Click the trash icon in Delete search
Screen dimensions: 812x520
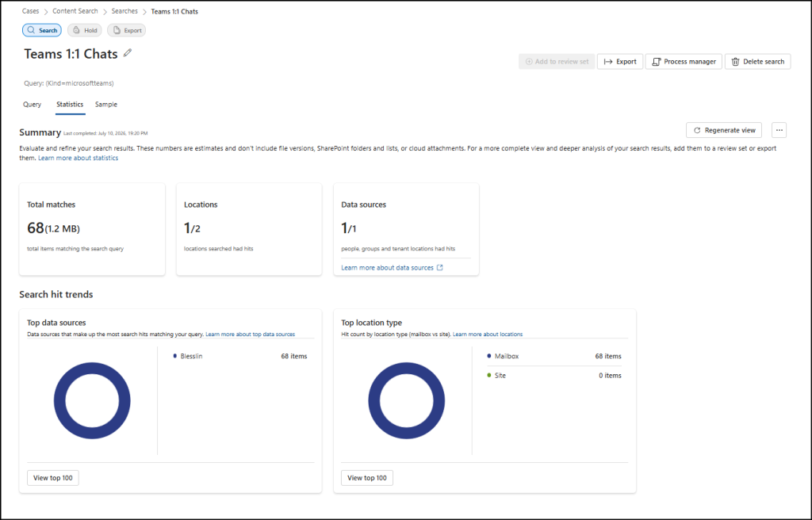pyautogui.click(x=735, y=62)
